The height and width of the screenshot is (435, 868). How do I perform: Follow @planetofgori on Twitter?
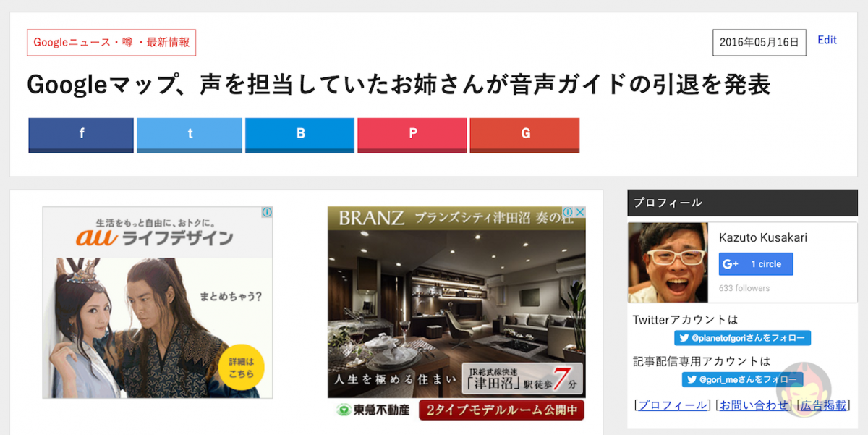click(743, 338)
